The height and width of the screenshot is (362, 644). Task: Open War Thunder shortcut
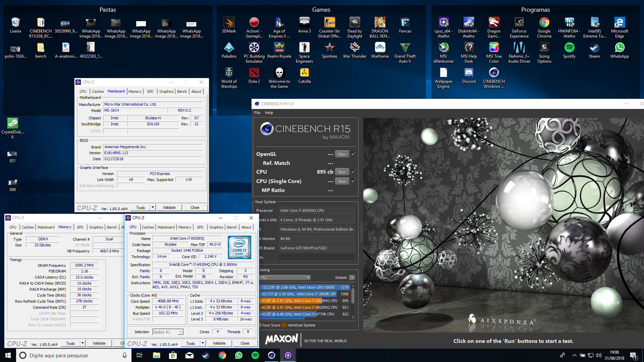pos(355,50)
